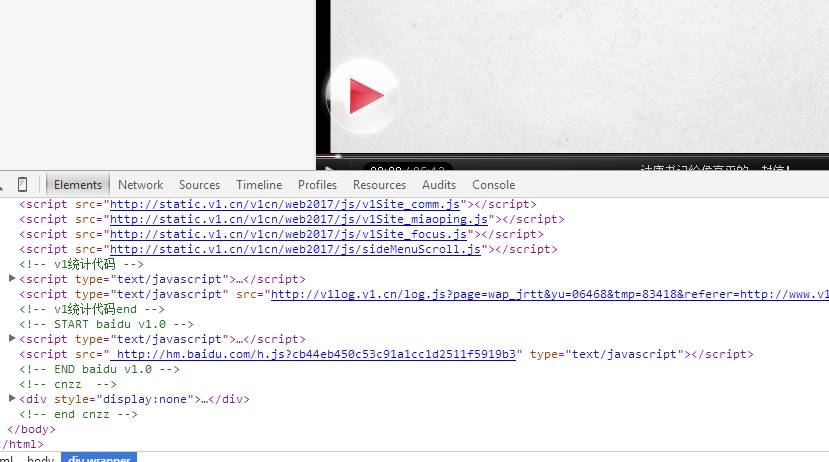Select the div.wrapper breadcrumb item

tap(99, 458)
